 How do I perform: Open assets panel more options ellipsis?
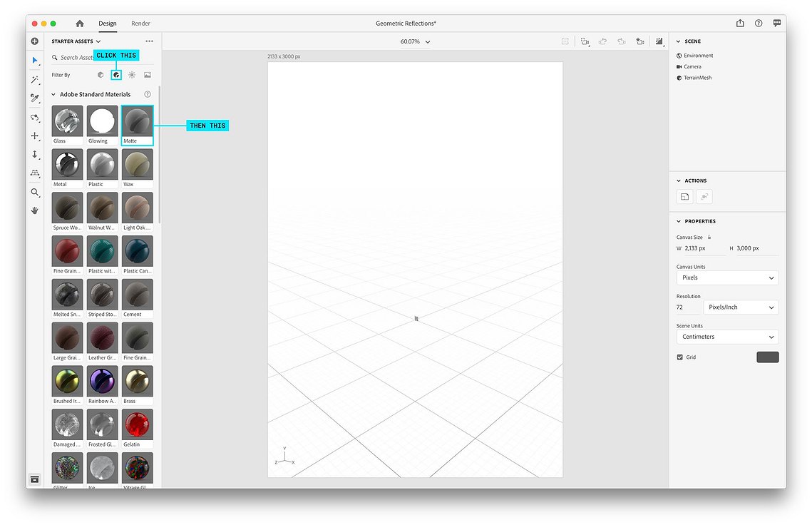[x=149, y=41]
